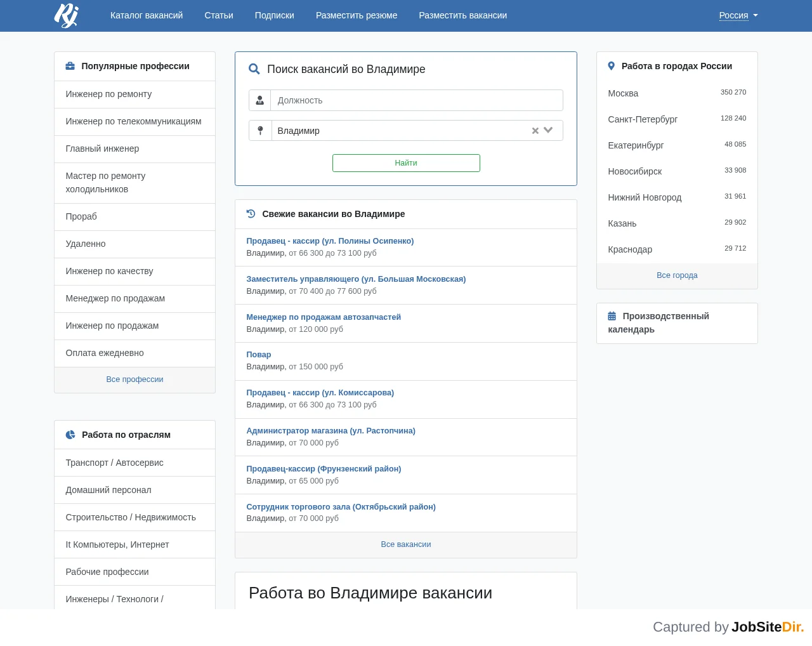
Task: Open the Повар vacancy link
Action: [259, 355]
